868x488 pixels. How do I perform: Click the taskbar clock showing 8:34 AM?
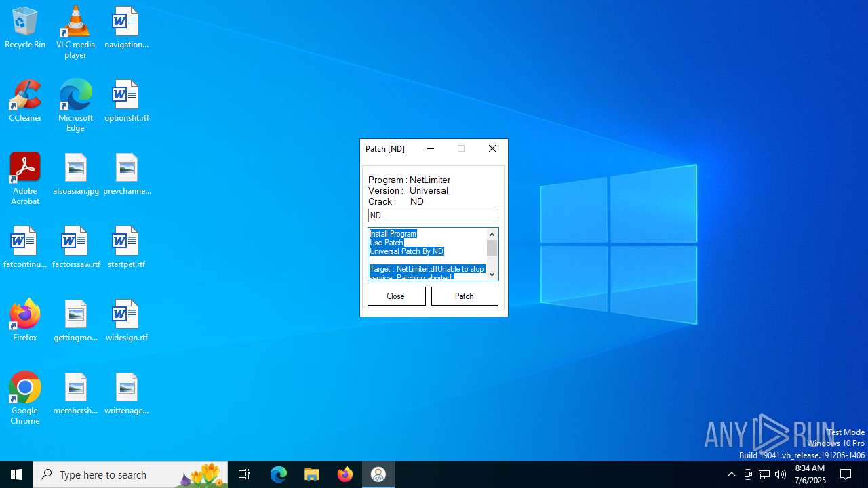coord(810,474)
